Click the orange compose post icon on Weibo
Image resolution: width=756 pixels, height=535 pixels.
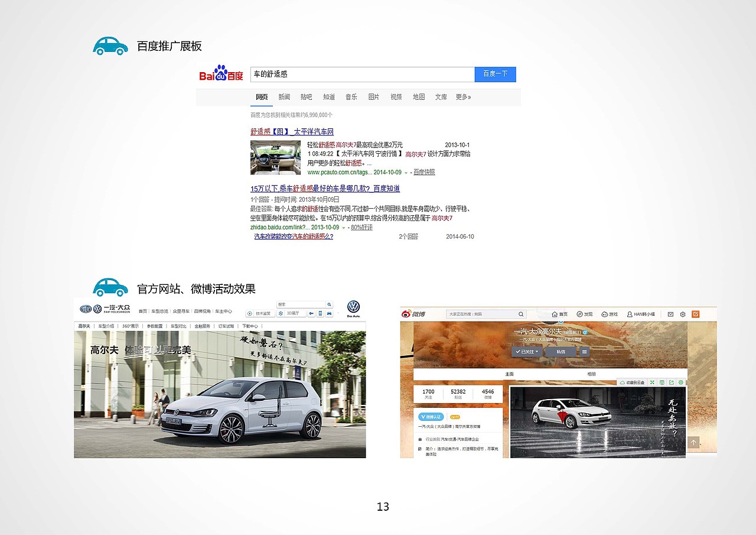point(695,314)
